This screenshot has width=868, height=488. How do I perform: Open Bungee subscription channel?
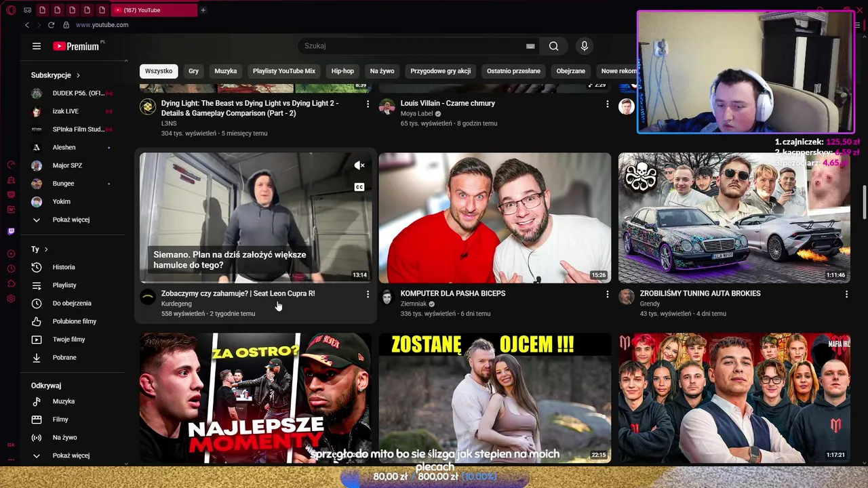coord(72,184)
